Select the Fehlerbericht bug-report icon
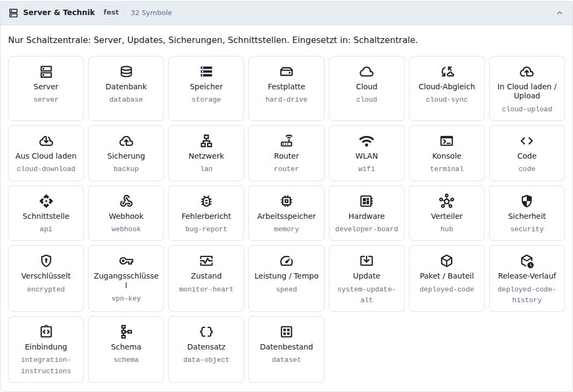This screenshot has height=392, width=573. (206, 201)
